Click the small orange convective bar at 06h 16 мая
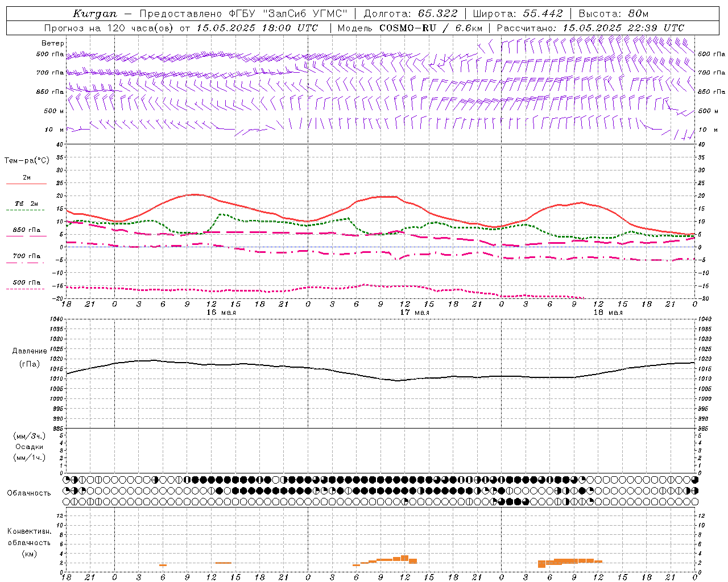Image resolution: width=728 pixels, height=582 pixels. [163, 565]
